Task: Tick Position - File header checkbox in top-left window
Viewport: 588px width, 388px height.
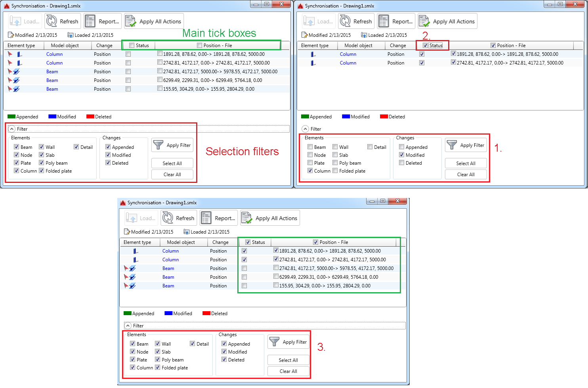Action: coord(200,46)
